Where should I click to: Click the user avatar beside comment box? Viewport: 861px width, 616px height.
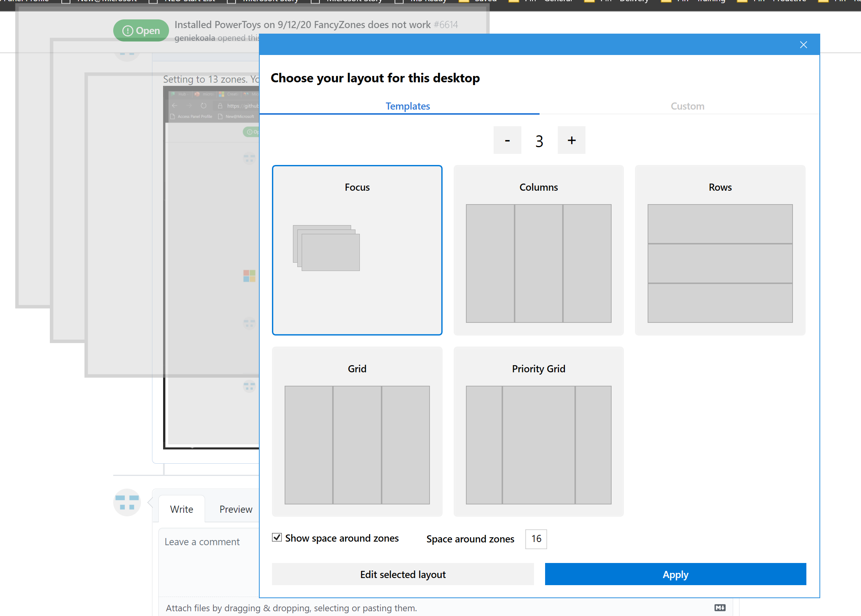pos(127,502)
